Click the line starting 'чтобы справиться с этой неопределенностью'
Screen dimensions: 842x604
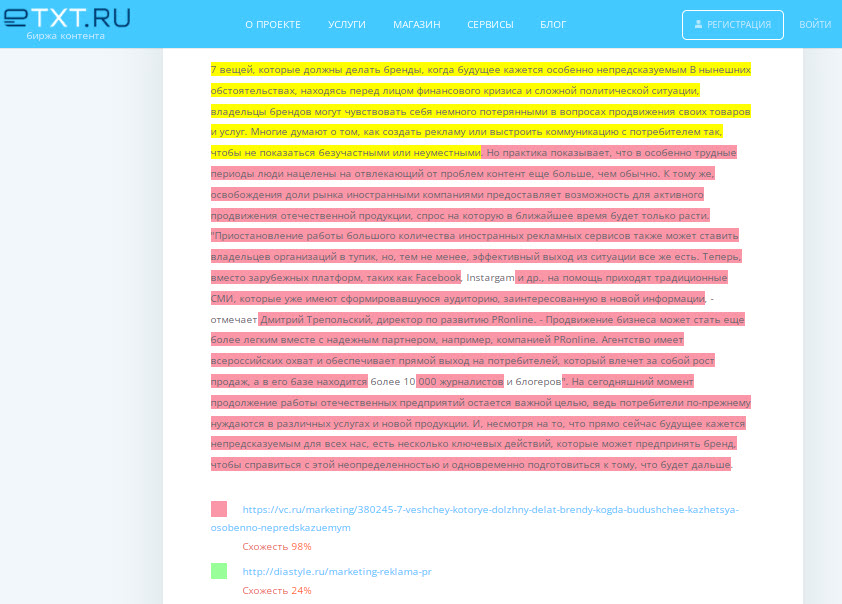(471, 464)
